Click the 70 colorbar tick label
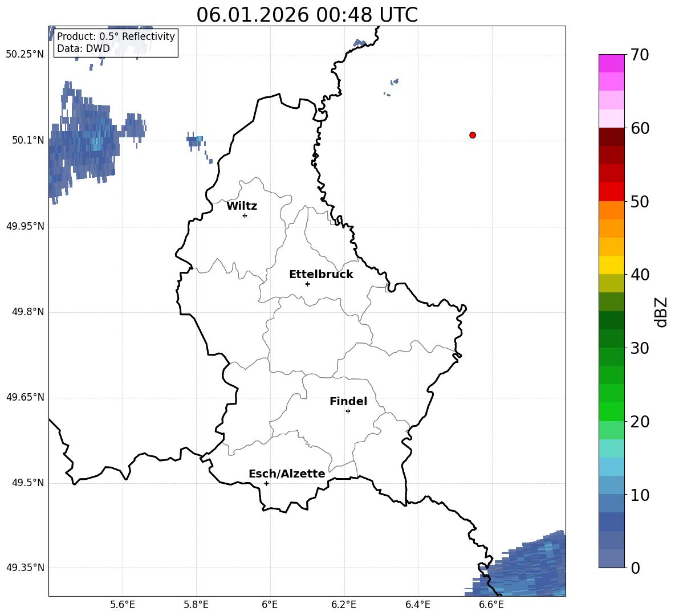 pos(640,55)
